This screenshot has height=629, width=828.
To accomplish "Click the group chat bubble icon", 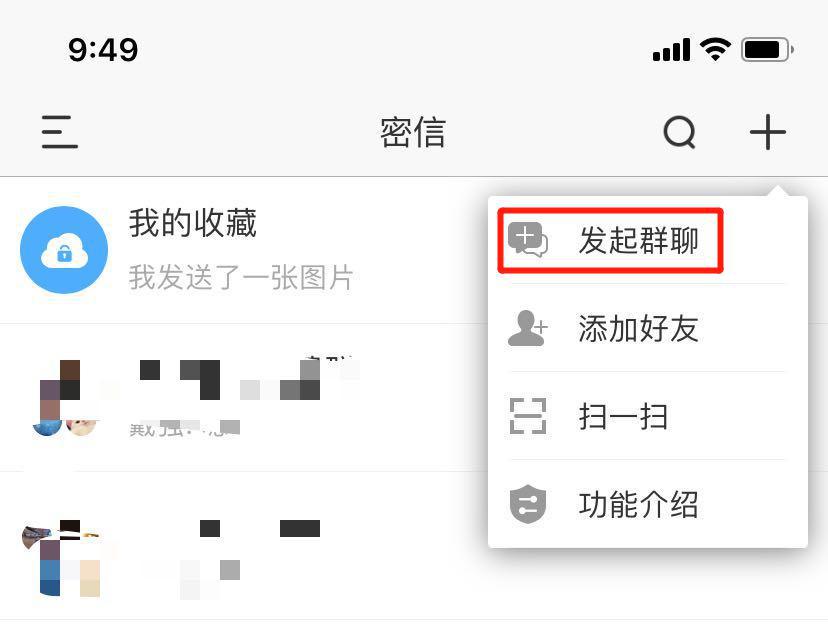I will [528, 240].
